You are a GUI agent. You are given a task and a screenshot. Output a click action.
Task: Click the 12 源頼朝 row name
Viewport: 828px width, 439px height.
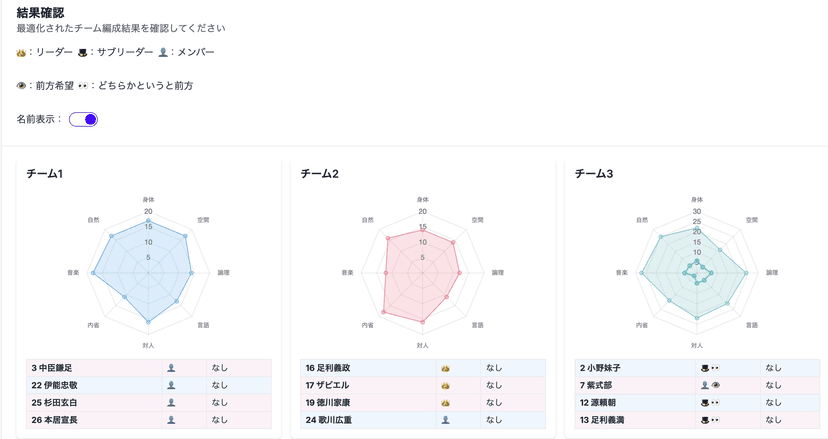(600, 403)
